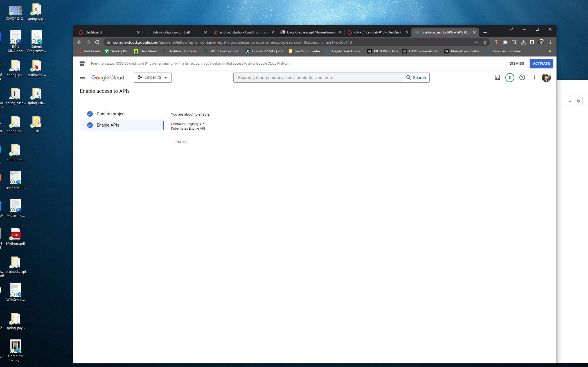588x367 pixels.
Task: Click the free trial gift icon
Action: (82, 64)
